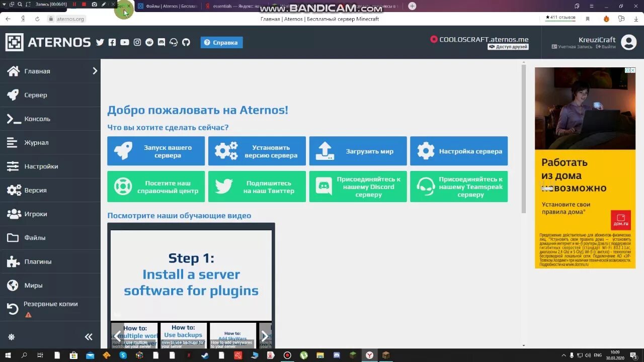Click the Windows Start button
Viewport: 644px width, 362px height.
click(8, 355)
